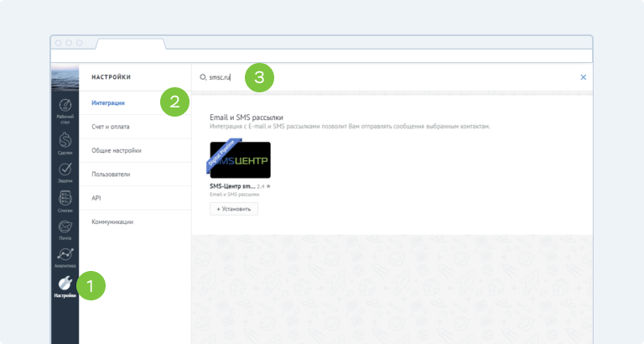This screenshot has height=344, width=644.
Task: Select the Пользователи menu item
Action: point(111,175)
